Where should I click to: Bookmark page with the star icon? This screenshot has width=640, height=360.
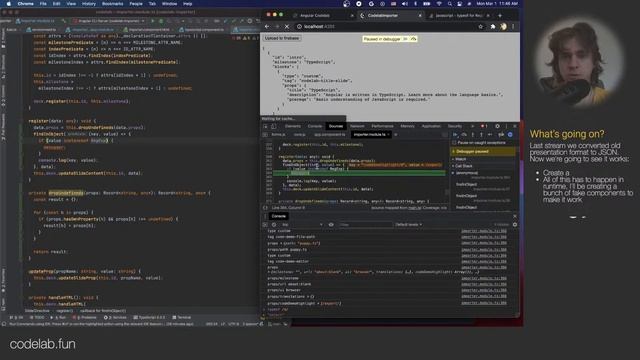(x=480, y=27)
